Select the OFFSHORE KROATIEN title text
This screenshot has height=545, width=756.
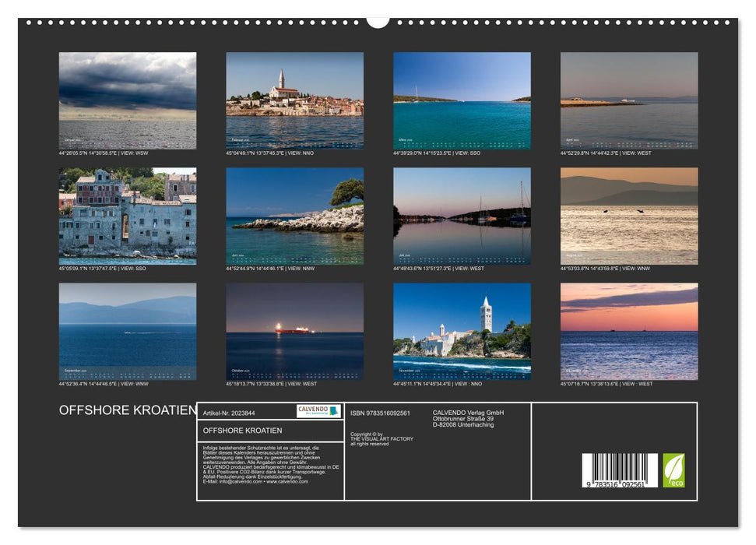(128, 408)
